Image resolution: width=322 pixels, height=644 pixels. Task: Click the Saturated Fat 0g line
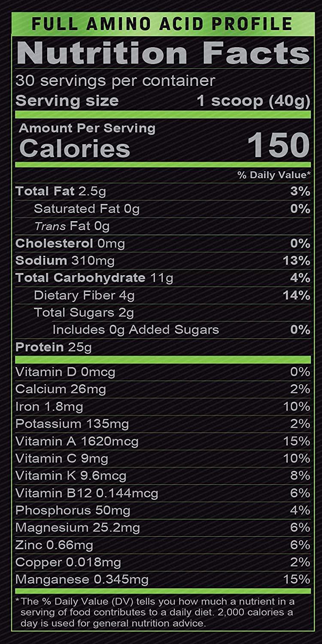[87, 209]
